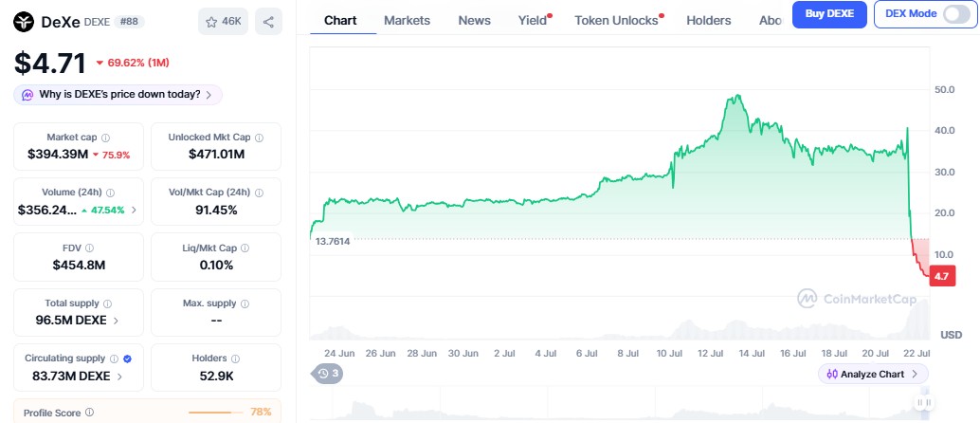This screenshot has width=980, height=423.
Task: Click the candlestick icon in Analyze Chart
Action: point(832,375)
